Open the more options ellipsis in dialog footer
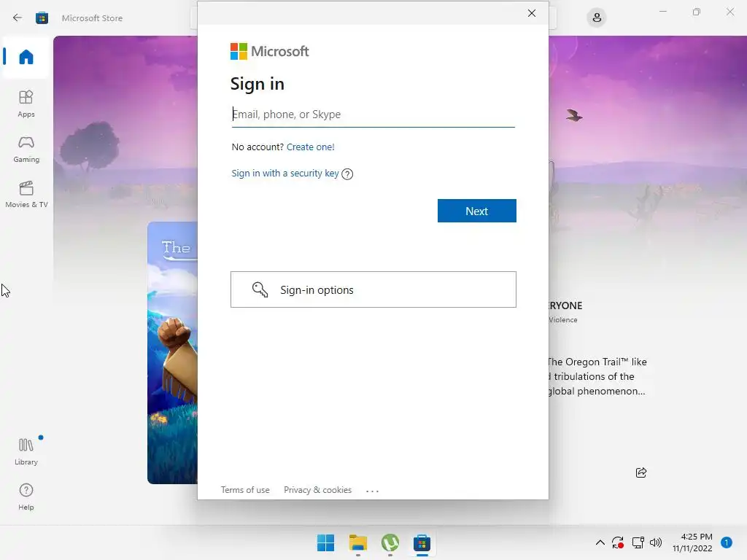Viewport: 747px width, 560px height. (x=372, y=491)
